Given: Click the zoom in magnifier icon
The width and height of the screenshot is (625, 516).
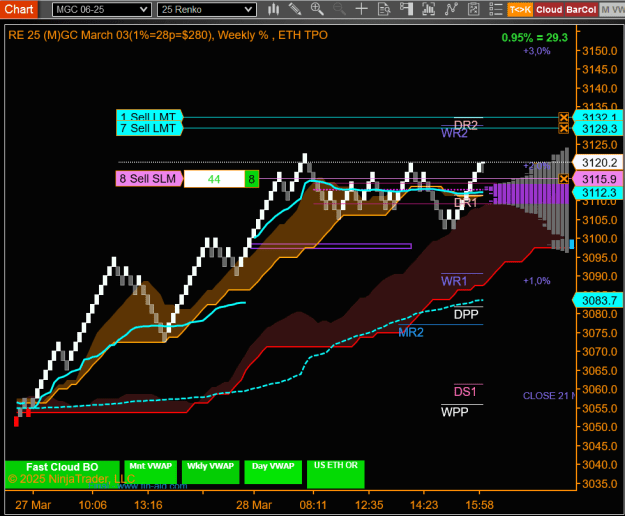Looking at the screenshot, I should point(317,9).
